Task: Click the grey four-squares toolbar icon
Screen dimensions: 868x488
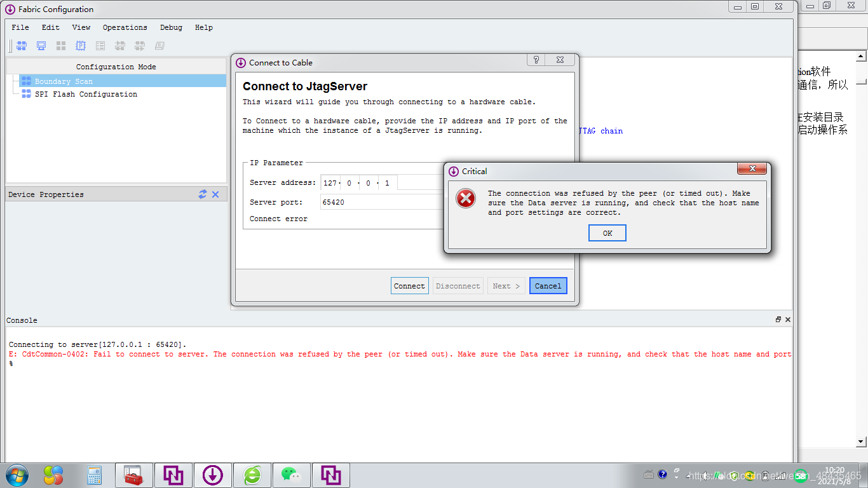Action: [61, 46]
